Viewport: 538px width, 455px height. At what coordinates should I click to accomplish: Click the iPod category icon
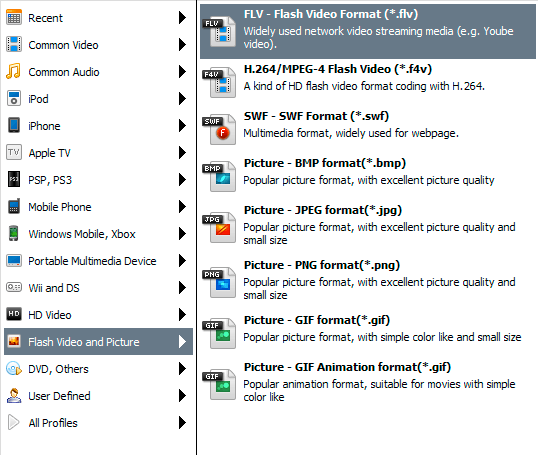[14, 99]
